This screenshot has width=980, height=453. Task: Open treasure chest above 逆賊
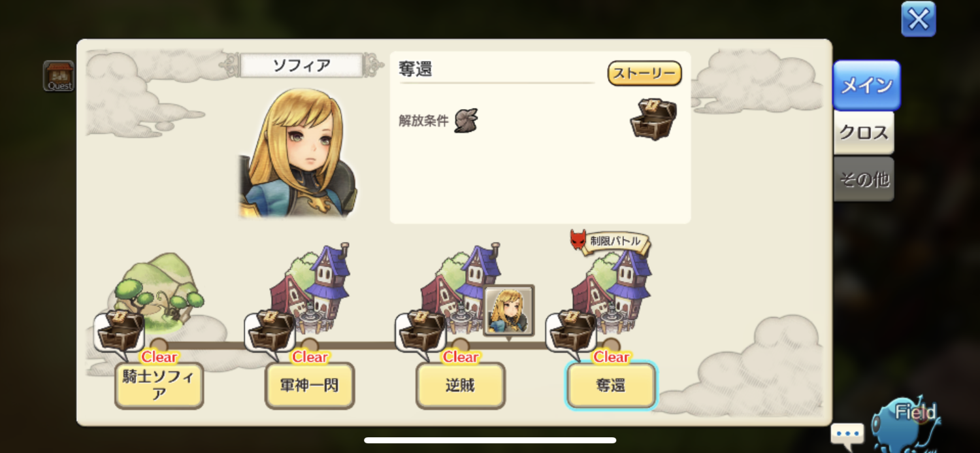(x=422, y=331)
